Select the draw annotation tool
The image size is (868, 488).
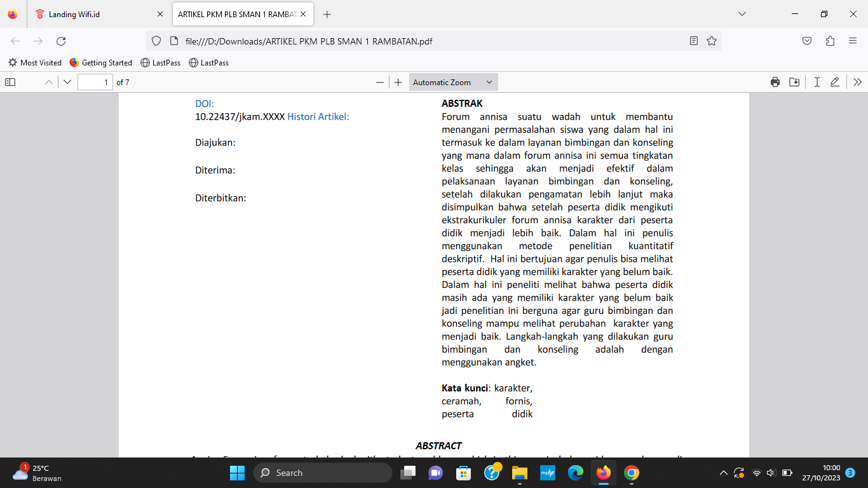(835, 82)
